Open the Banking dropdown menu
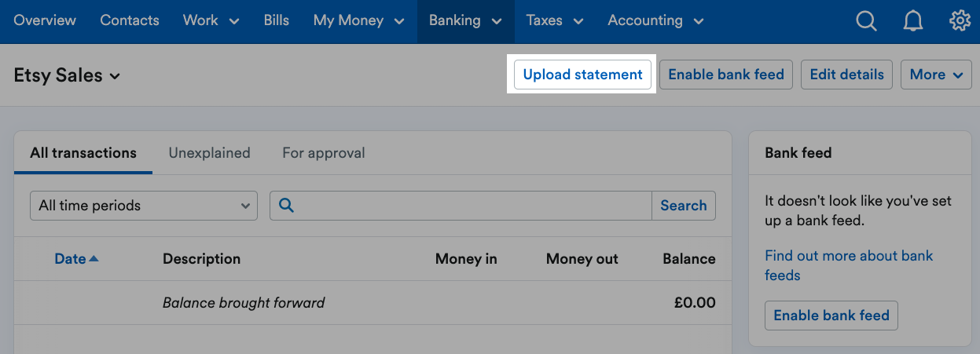980x354 pixels. click(x=465, y=21)
